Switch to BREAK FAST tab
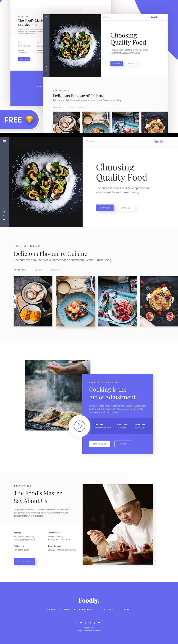 20,270
